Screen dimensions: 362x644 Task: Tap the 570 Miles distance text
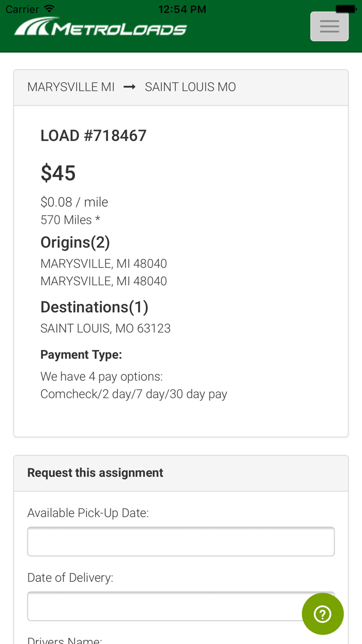coord(70,219)
